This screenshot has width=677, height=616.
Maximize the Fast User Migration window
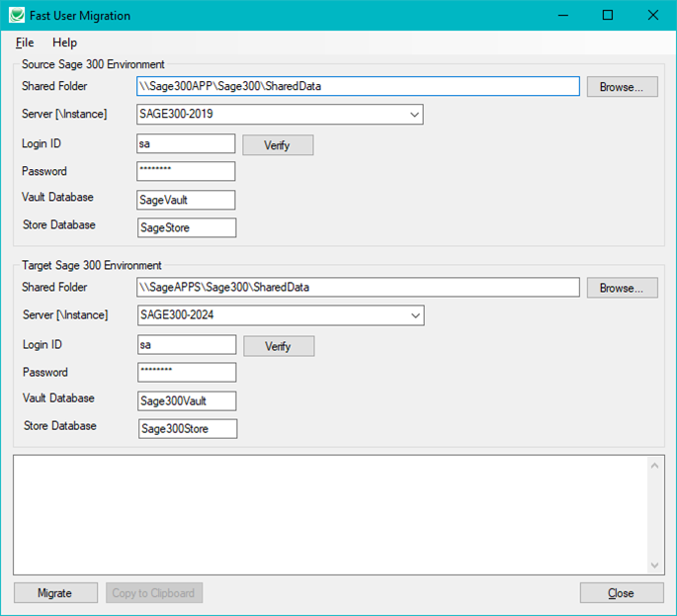[608, 16]
